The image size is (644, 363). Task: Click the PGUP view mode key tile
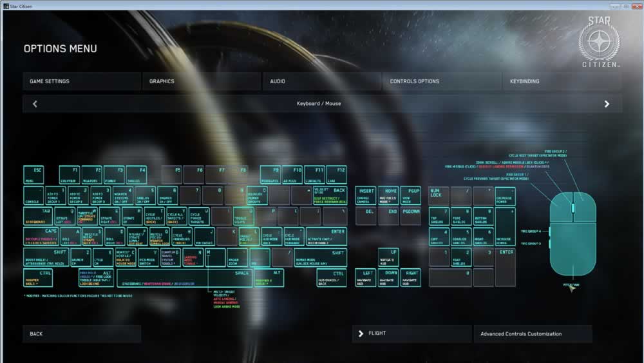[x=411, y=195]
